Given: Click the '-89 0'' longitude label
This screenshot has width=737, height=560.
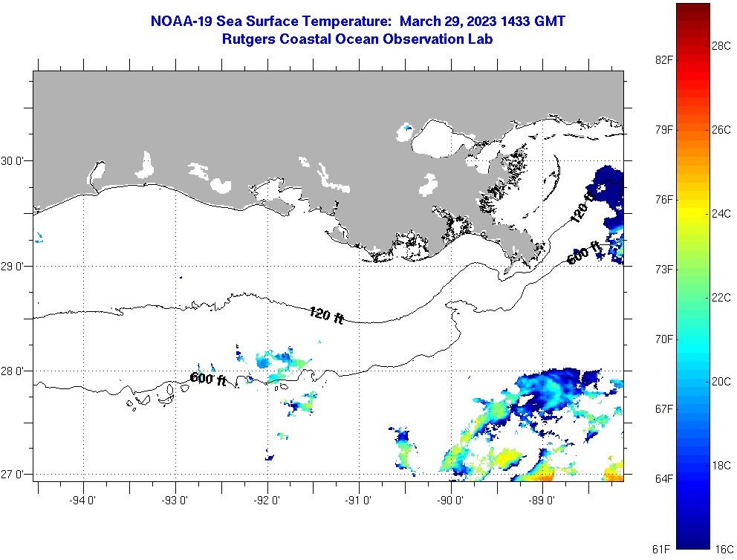Looking at the screenshot, I should pos(542,500).
